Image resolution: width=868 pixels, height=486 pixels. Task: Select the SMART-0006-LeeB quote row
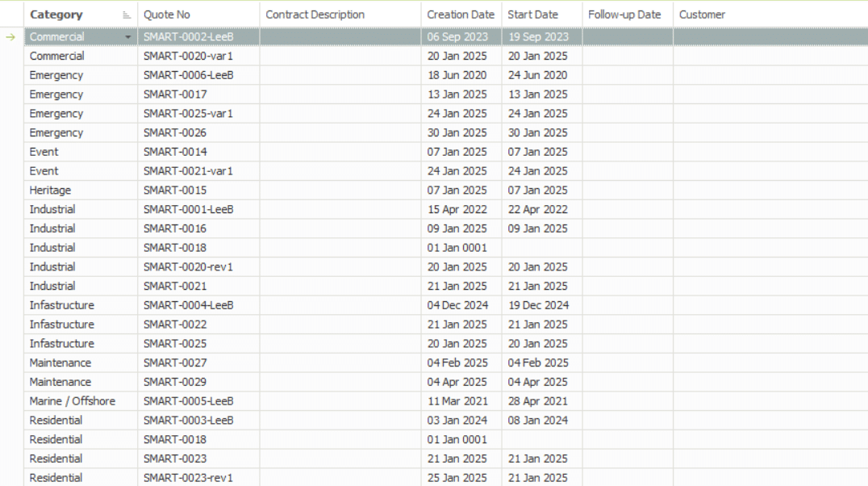point(189,75)
